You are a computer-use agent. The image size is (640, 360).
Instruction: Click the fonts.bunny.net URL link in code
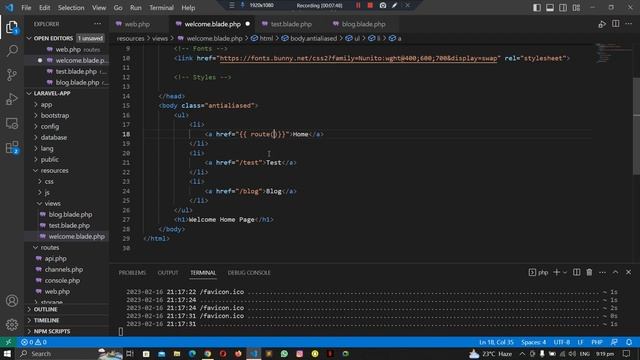pyautogui.click(x=359, y=58)
